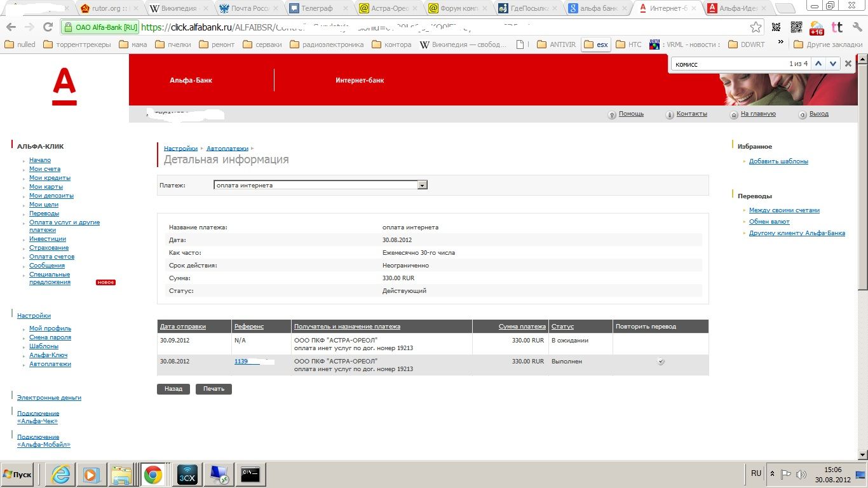Click the browser forward arrow
This screenshot has width=868, height=488.
coord(29,27)
